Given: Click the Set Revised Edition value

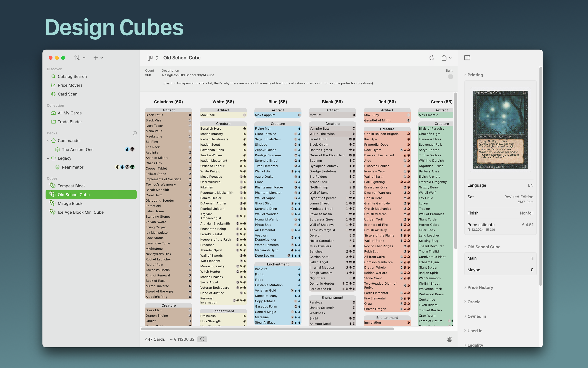Looking at the screenshot, I should coord(519,197).
